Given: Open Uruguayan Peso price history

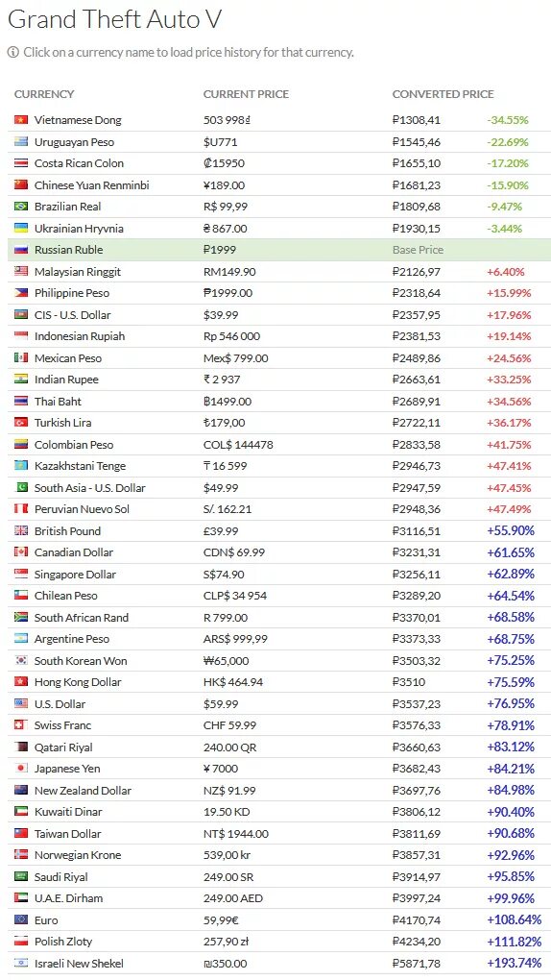Looking at the screenshot, I should pyautogui.click(x=74, y=142).
